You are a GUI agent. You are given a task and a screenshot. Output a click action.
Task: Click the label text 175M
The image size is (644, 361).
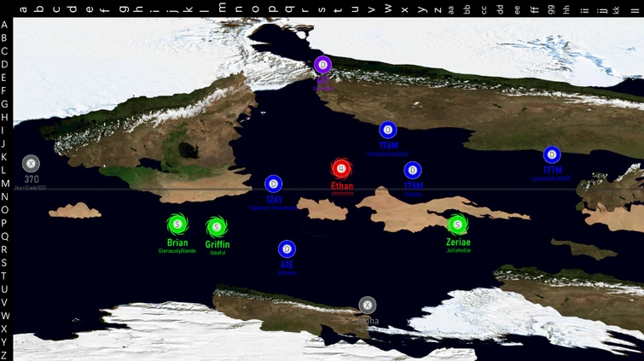pos(413,186)
